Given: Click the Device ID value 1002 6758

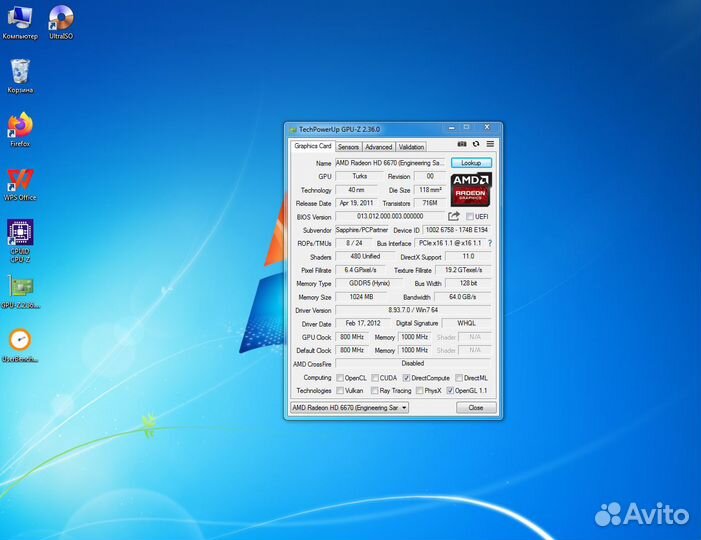Looking at the screenshot, I should pos(457,230).
